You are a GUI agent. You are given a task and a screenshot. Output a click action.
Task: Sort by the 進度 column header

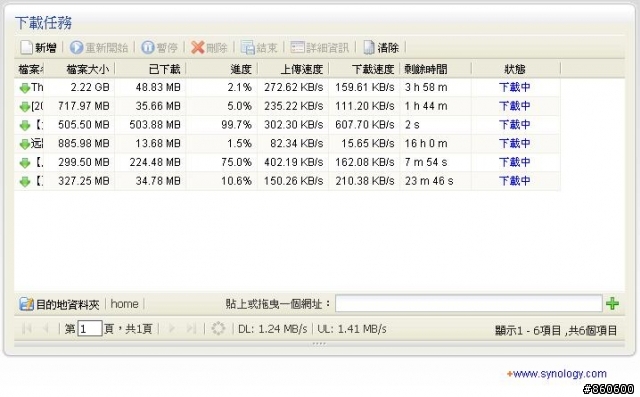point(222,69)
